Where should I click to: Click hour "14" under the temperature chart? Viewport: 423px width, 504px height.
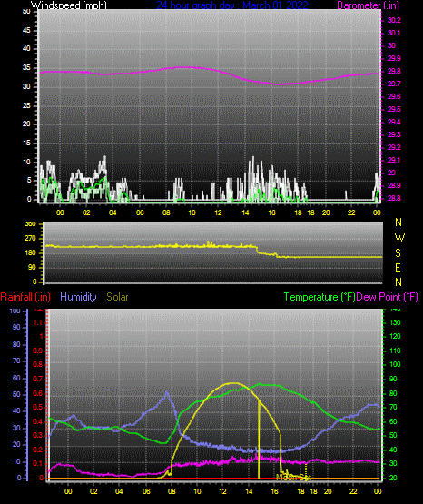point(249,491)
